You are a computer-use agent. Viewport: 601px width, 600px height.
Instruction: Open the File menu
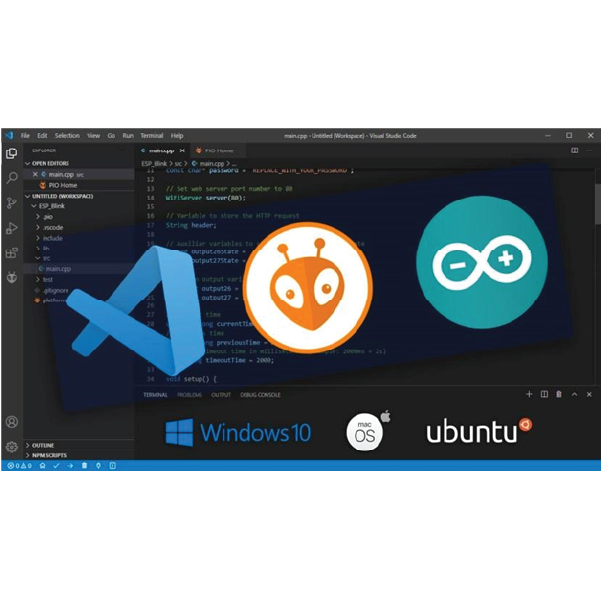25,135
